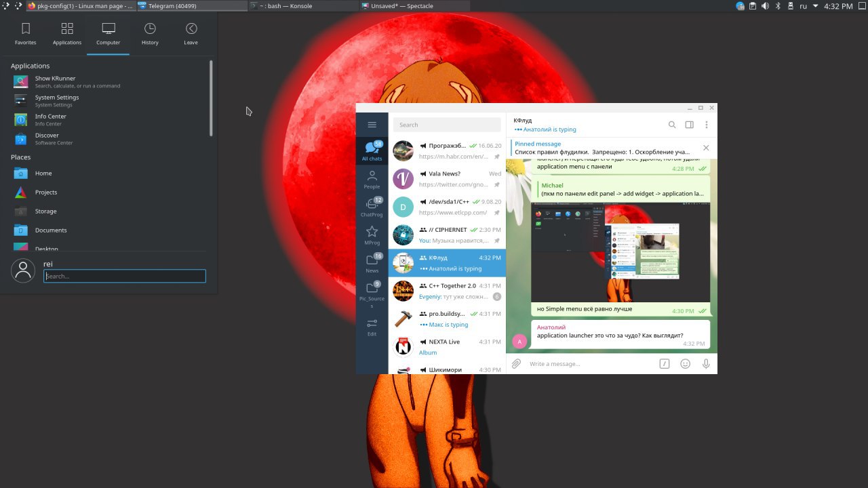868x488 pixels.
Task: Open System Settings from launcher
Action: [108, 100]
